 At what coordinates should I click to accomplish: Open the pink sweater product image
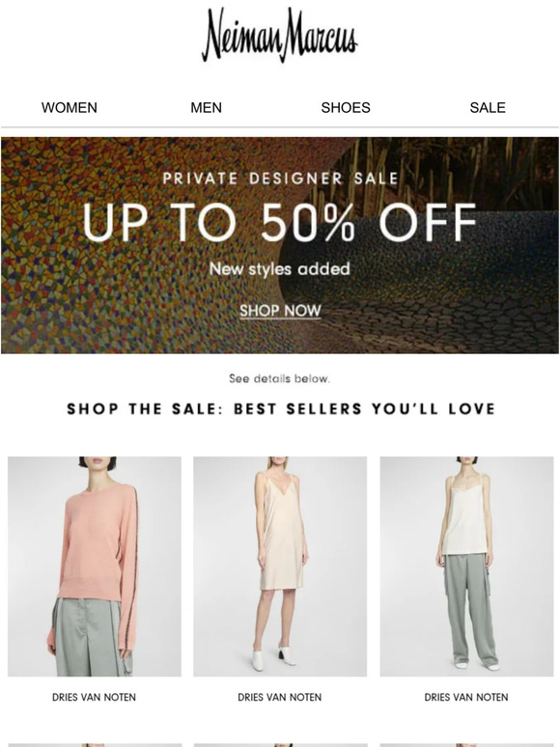(x=95, y=567)
